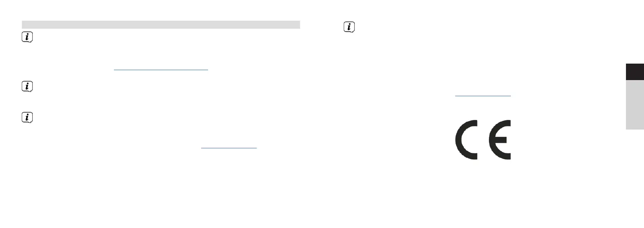Click the right end of the gray header bar
Image resolution: width=644 pixels, height=228 pixels.
tap(298, 25)
